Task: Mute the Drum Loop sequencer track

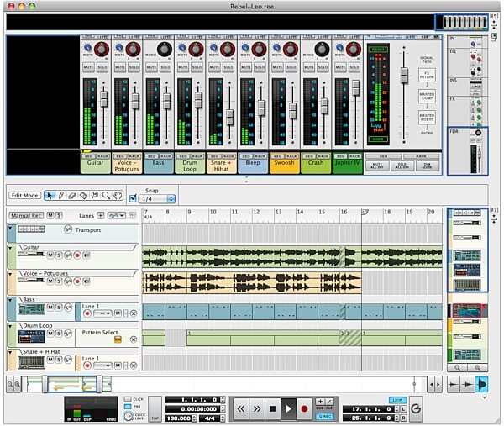Action: coord(50,334)
